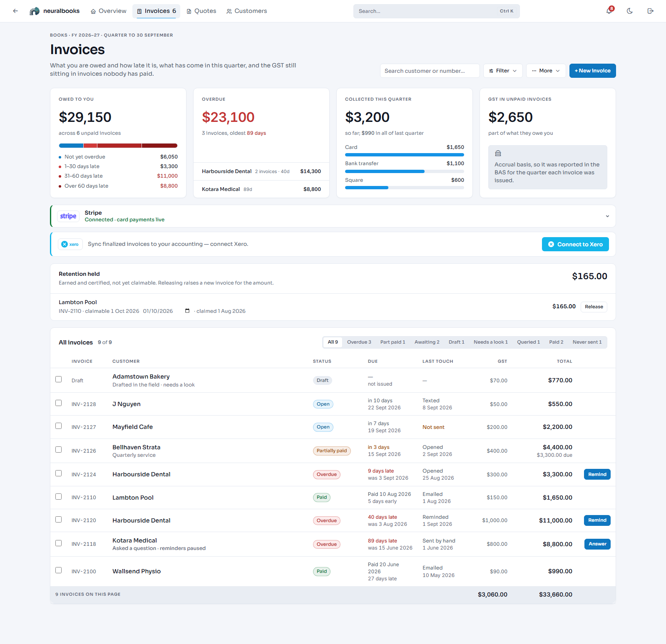Click the back arrow icon
The width and height of the screenshot is (666, 644).
tap(15, 11)
